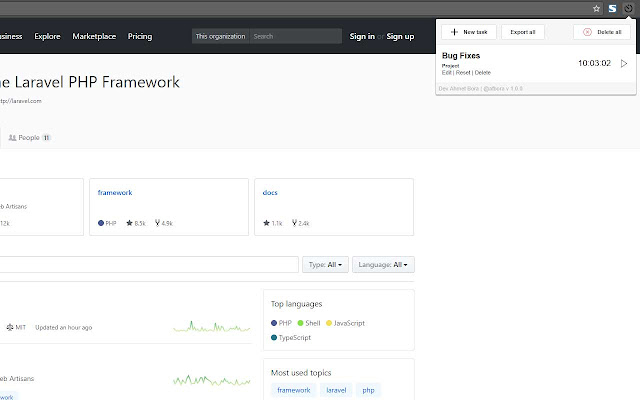Image resolution: width=640 pixels, height=400 pixels.
Task: Click the 'Updated an hour ago' text
Action: click(64, 327)
